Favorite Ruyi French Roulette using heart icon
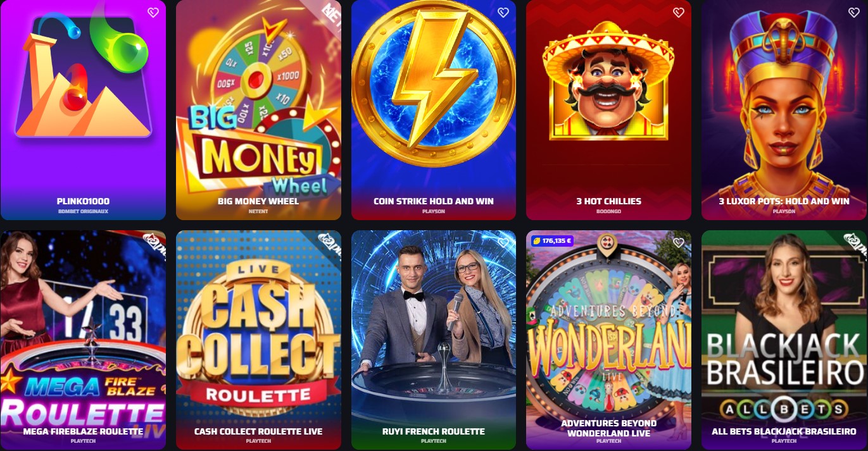 [503, 242]
